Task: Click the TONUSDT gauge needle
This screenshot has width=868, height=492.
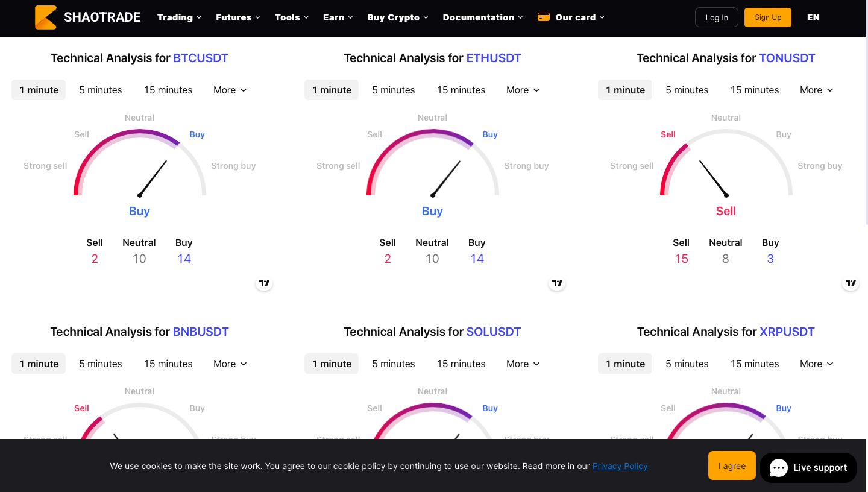Action: [x=713, y=178]
